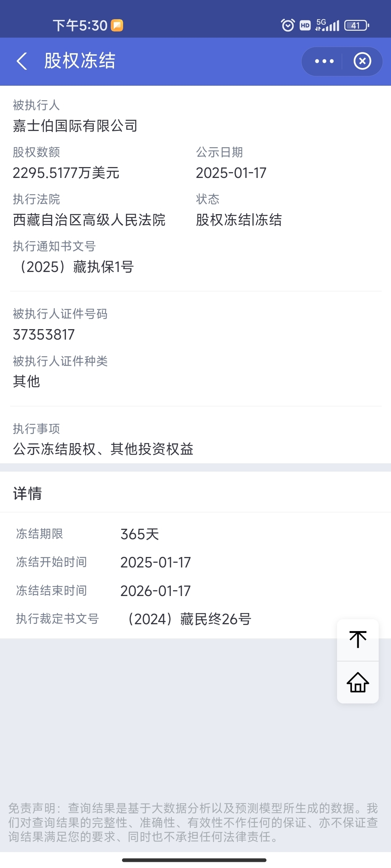Screen dimensions: 391x868
Task: Tap the equity amount 2295.5177万美元
Action: point(66,173)
